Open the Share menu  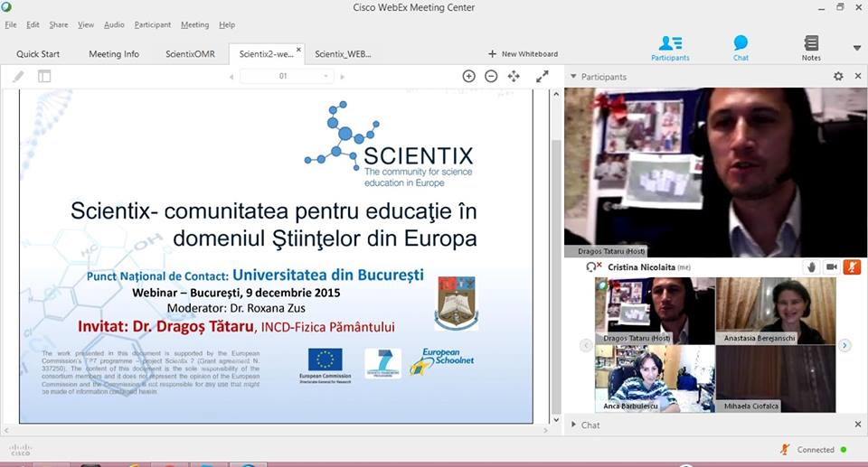[x=59, y=25]
